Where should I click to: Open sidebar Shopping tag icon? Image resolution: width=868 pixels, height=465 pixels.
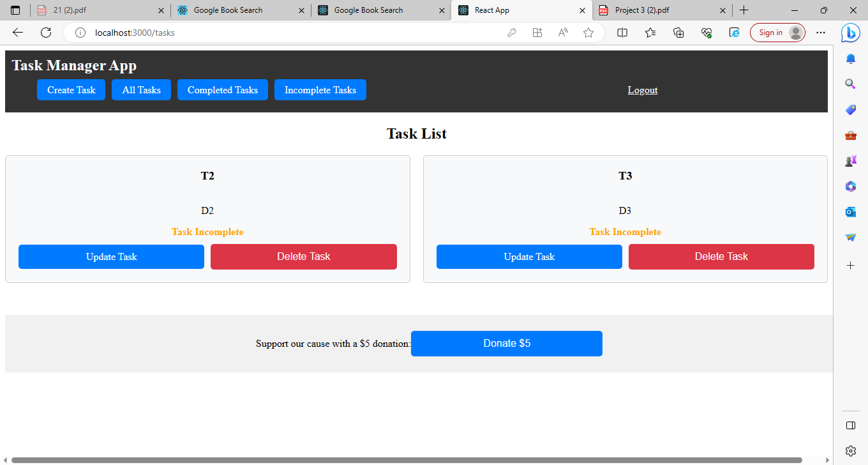click(x=850, y=110)
